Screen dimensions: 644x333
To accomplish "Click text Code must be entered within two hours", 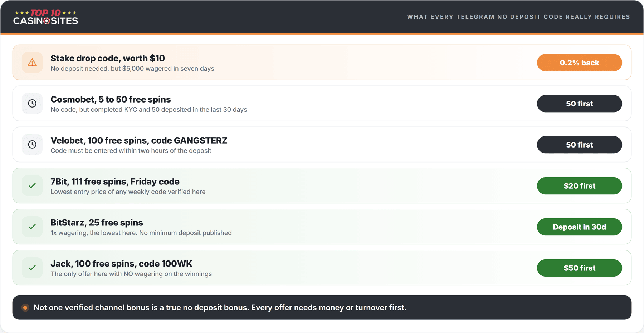I will click(x=131, y=151).
